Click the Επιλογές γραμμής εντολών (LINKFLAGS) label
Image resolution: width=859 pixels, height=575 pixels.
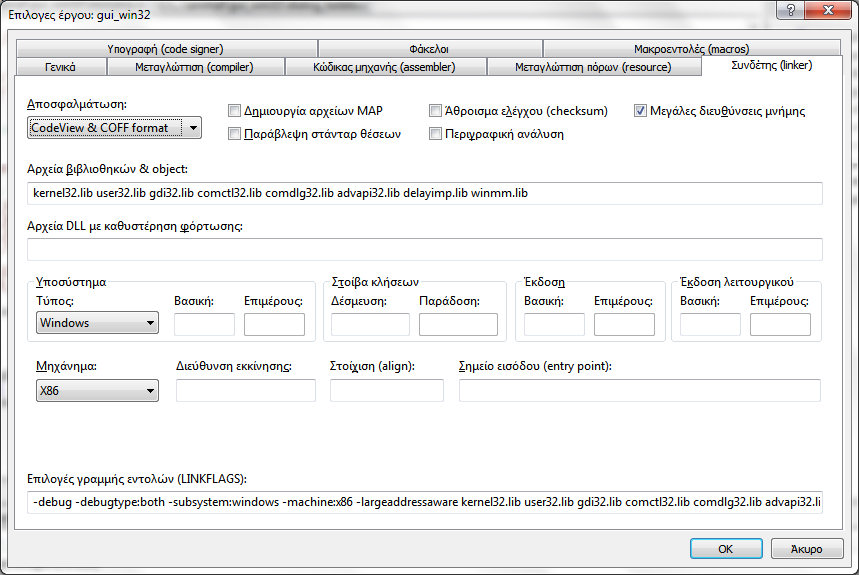(137, 479)
